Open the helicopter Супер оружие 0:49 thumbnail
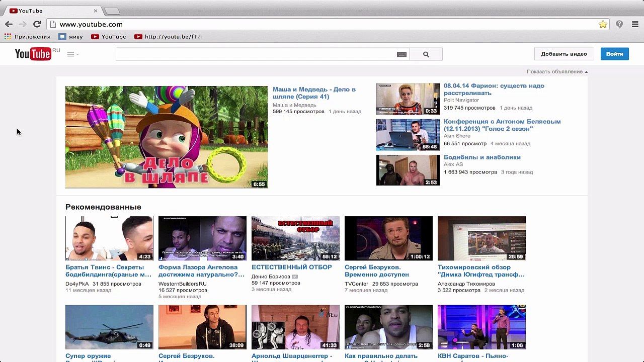The width and height of the screenshot is (644, 362). [109, 327]
